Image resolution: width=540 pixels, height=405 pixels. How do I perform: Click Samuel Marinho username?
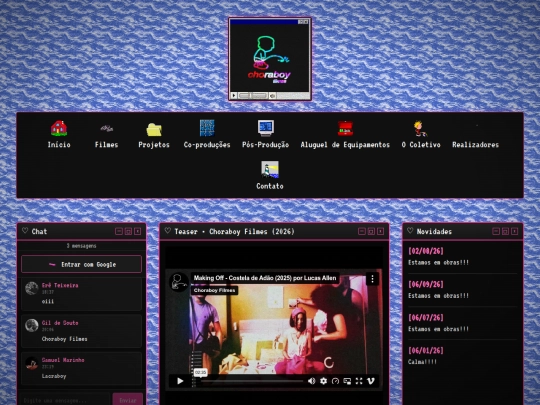63,360
